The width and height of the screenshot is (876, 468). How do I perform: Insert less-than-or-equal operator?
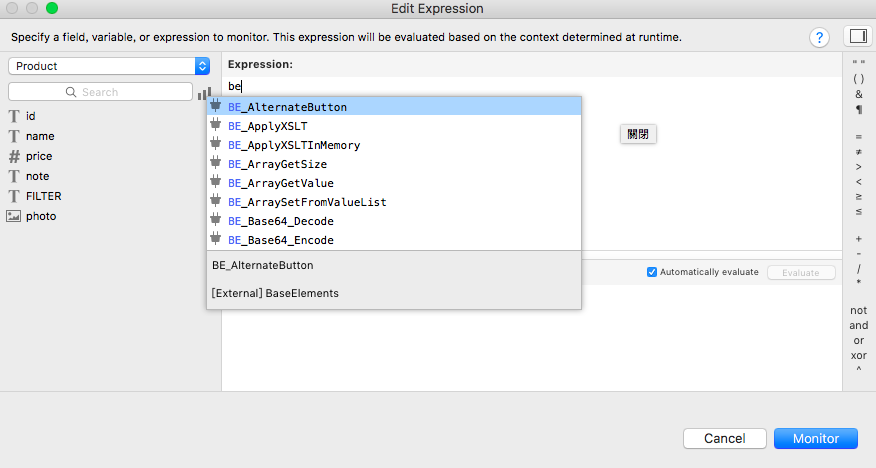point(859,212)
